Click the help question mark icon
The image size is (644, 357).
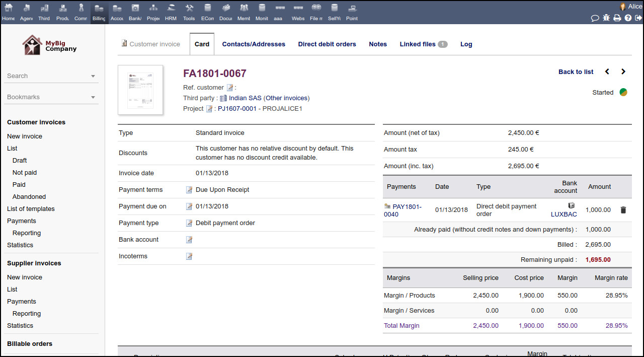[x=628, y=18]
